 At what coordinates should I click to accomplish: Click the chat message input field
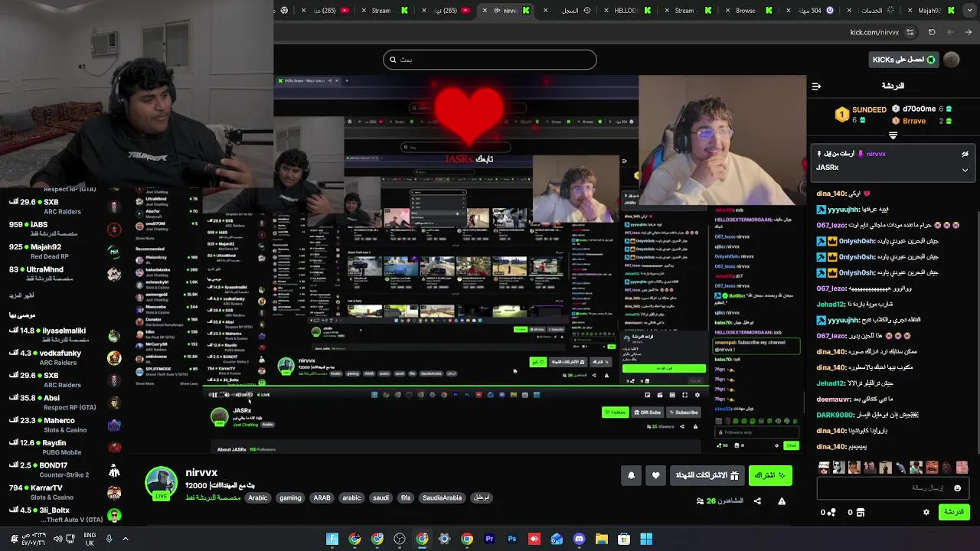click(893, 487)
